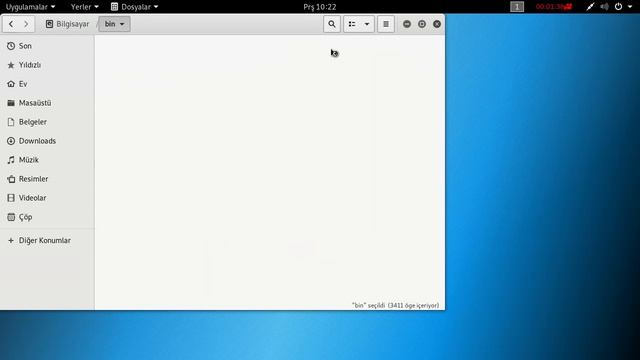Open Yıldızlı starred items
The image size is (640, 360).
[x=47, y=65]
